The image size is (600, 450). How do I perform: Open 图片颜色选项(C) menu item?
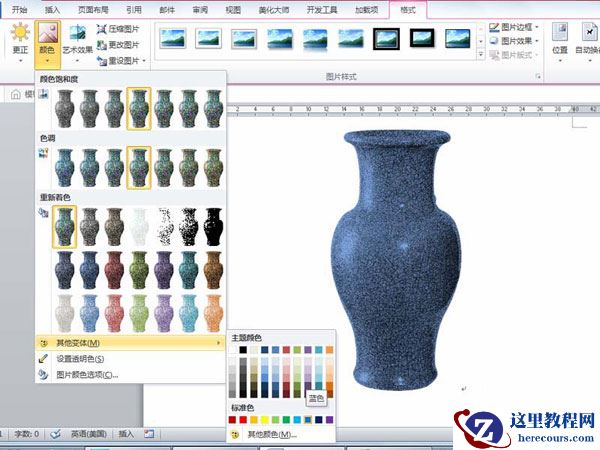pyautogui.click(x=130, y=375)
